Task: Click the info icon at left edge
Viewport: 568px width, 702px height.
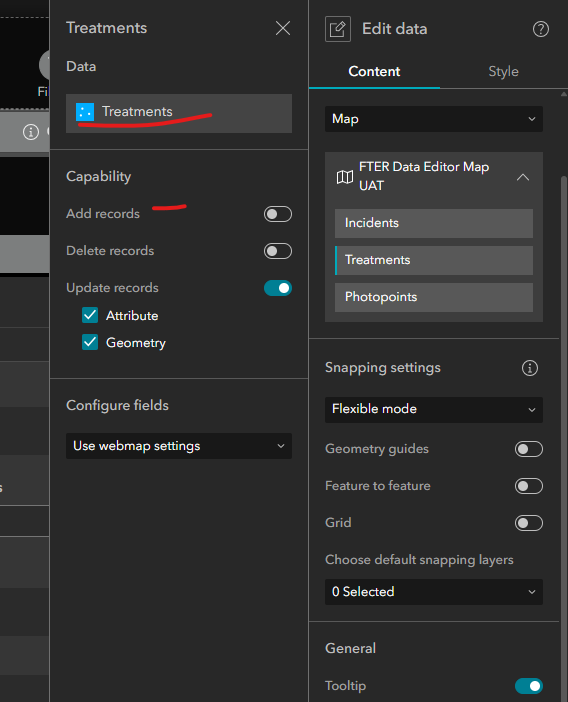Action: 31,132
